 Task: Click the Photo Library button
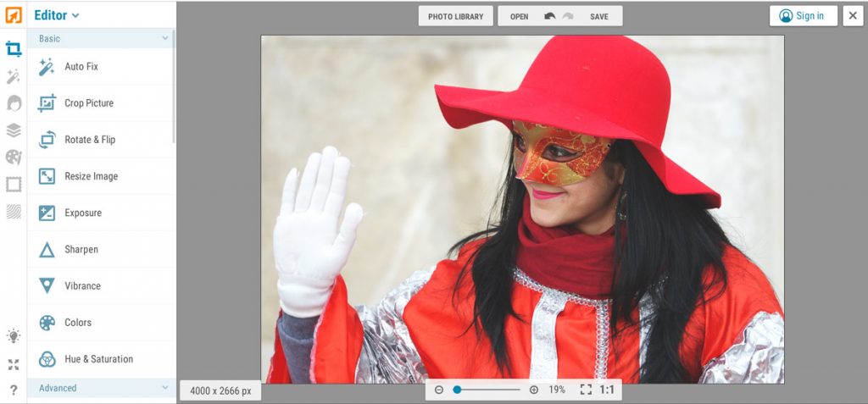click(x=455, y=16)
